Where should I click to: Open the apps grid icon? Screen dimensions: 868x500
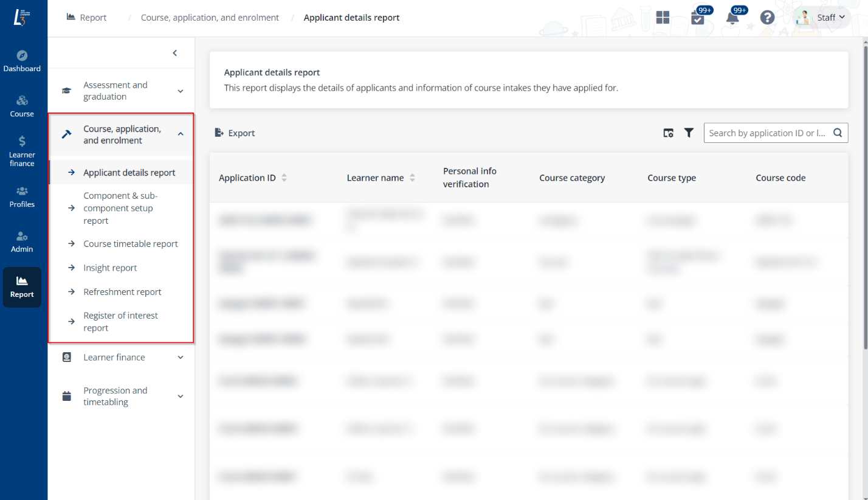coord(663,18)
